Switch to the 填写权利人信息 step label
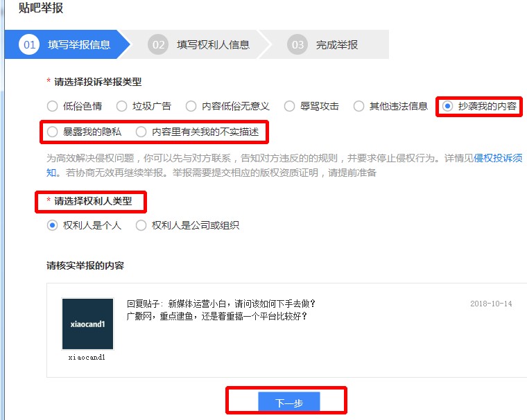The width and height of the screenshot is (527, 420). coord(213,45)
